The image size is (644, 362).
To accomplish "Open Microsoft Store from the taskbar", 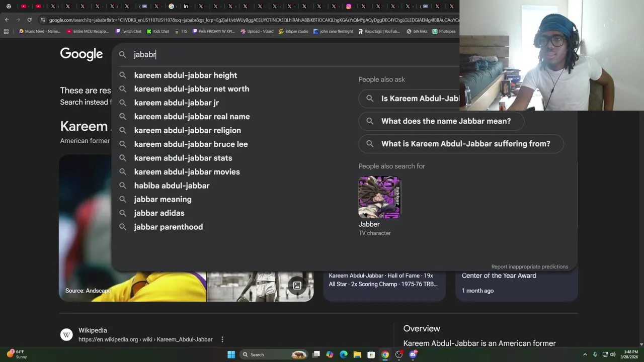I will 371,354.
